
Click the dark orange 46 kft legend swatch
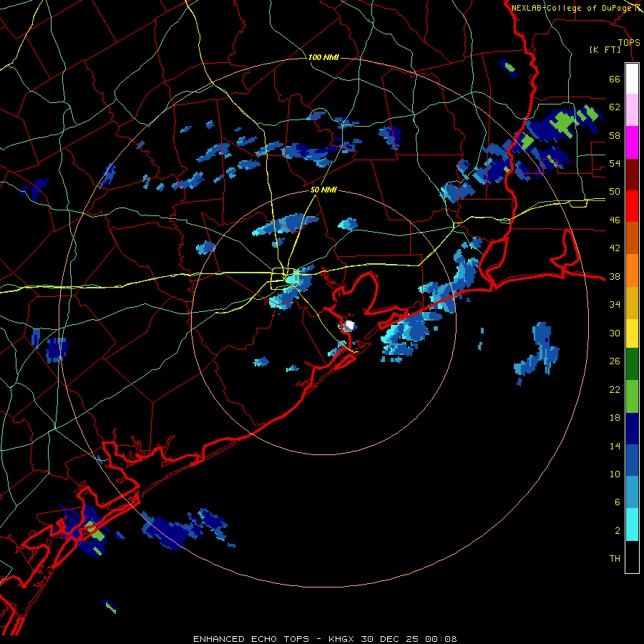point(632,238)
